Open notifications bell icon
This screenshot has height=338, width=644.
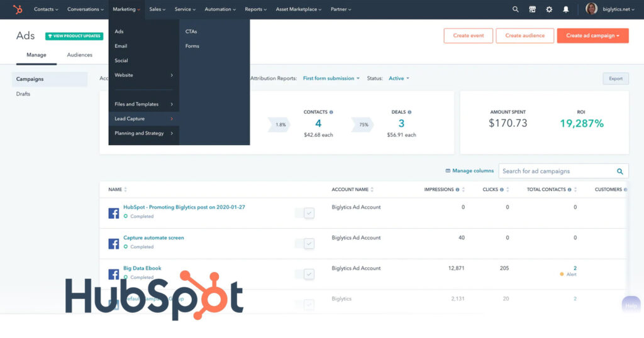tap(566, 9)
